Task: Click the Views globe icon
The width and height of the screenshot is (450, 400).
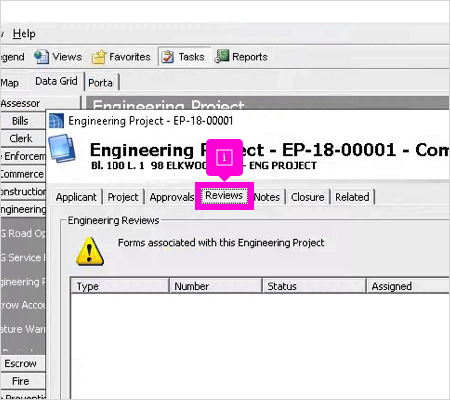Action: 41,57
